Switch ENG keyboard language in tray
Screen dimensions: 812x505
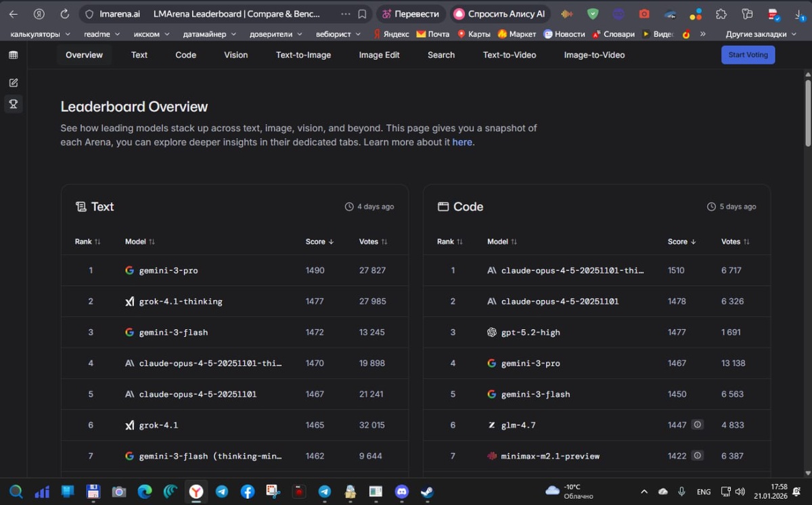coord(704,491)
